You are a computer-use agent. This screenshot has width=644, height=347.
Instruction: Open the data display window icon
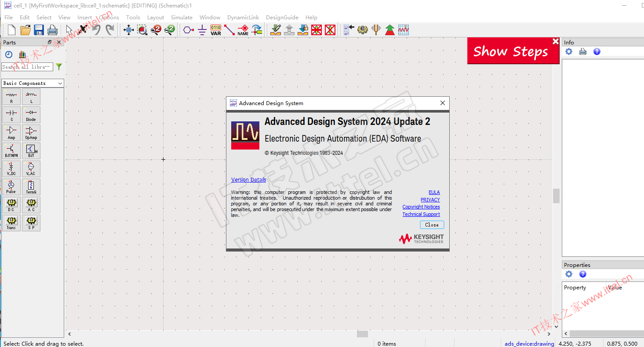pyautogui.click(x=404, y=30)
